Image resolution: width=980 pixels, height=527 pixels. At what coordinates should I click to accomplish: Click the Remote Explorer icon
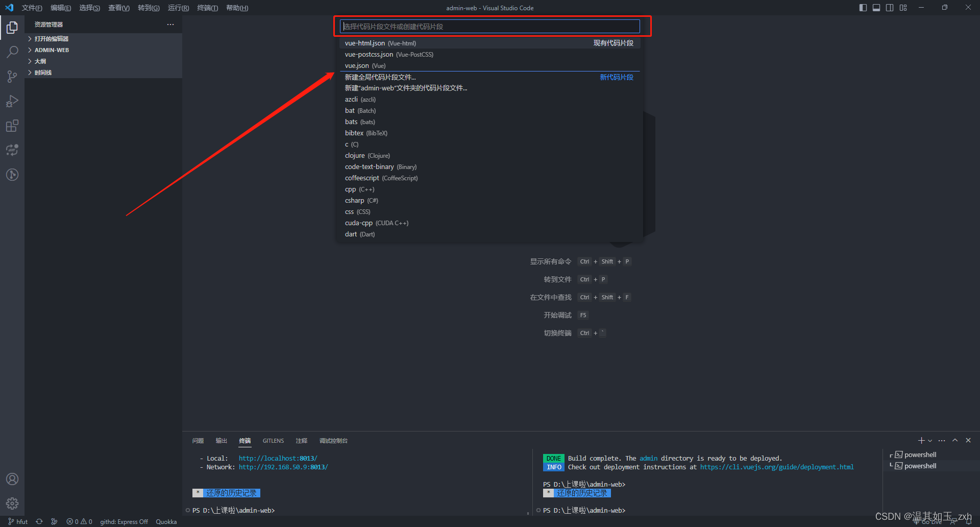tap(12, 150)
